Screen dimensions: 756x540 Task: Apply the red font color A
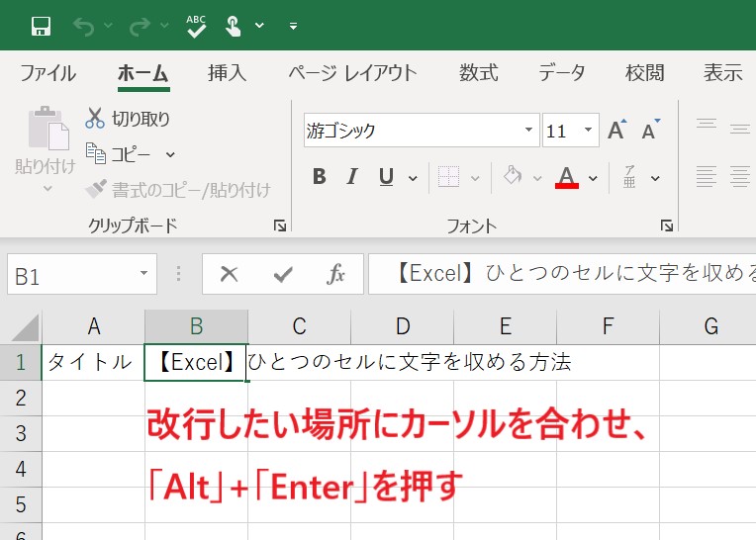(x=567, y=177)
